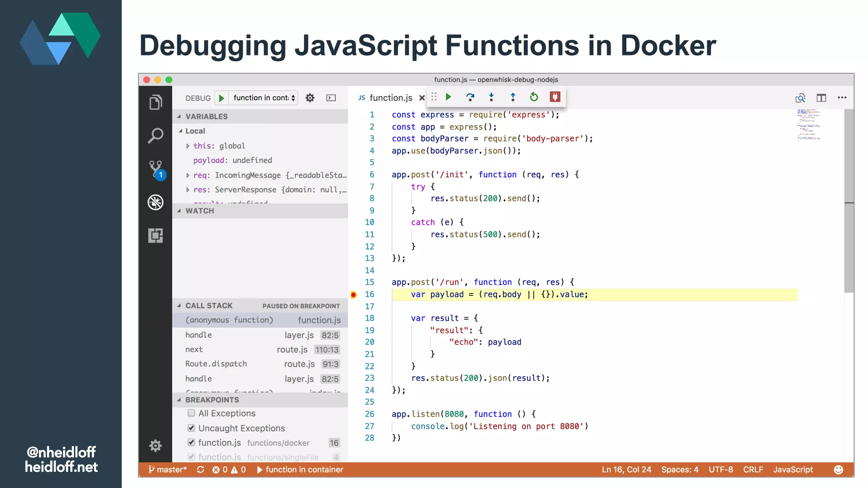Open the errors and warnings count
This screenshot has height=488, width=868.
coord(229,469)
